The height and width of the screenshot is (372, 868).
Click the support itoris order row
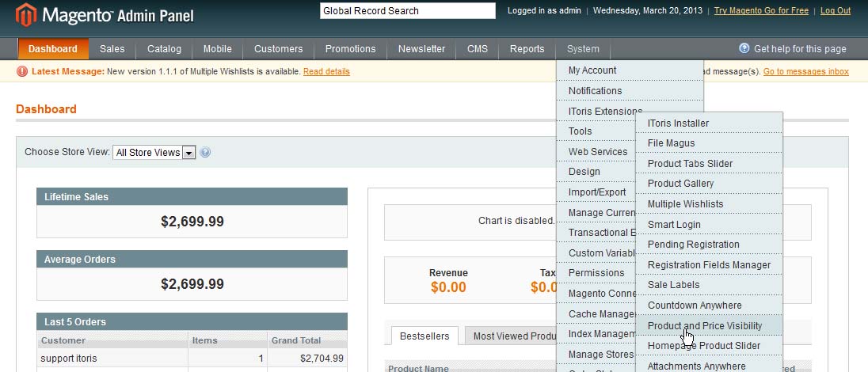click(192, 359)
